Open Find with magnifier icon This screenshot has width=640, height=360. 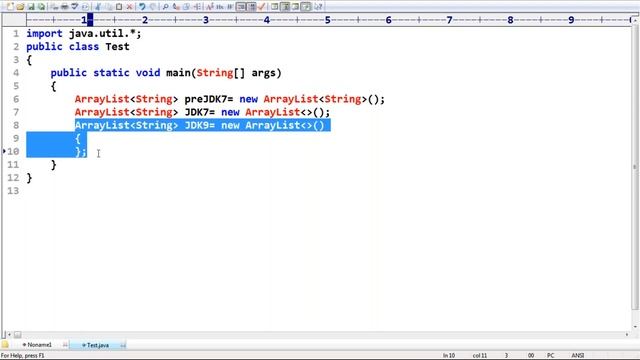165,7
